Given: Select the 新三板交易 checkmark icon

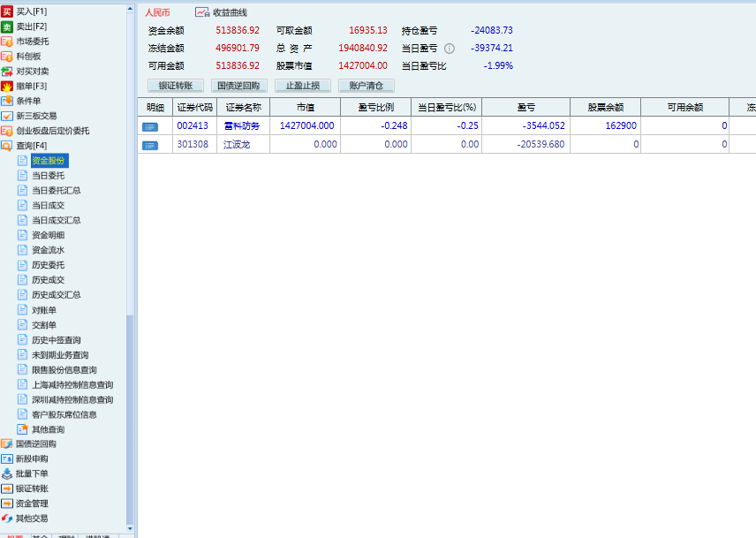Looking at the screenshot, I should [x=7, y=116].
